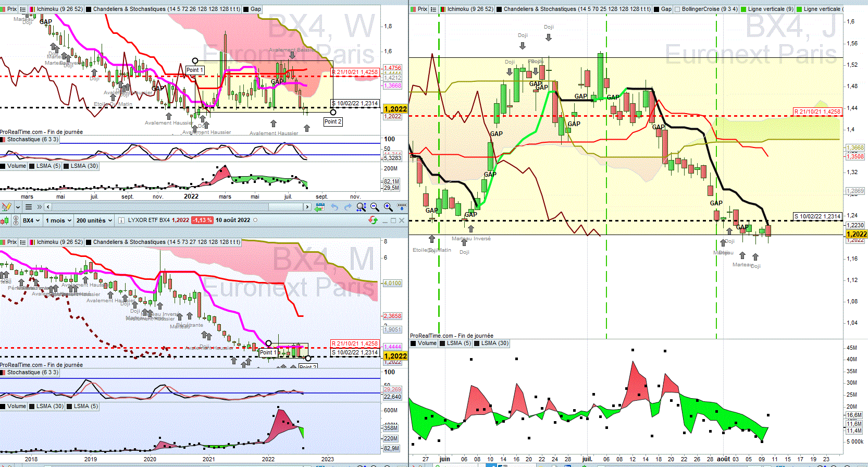This screenshot has height=467, width=868.
Task: Click the Gap indicator label on weekly chart
Action: click(x=256, y=9)
